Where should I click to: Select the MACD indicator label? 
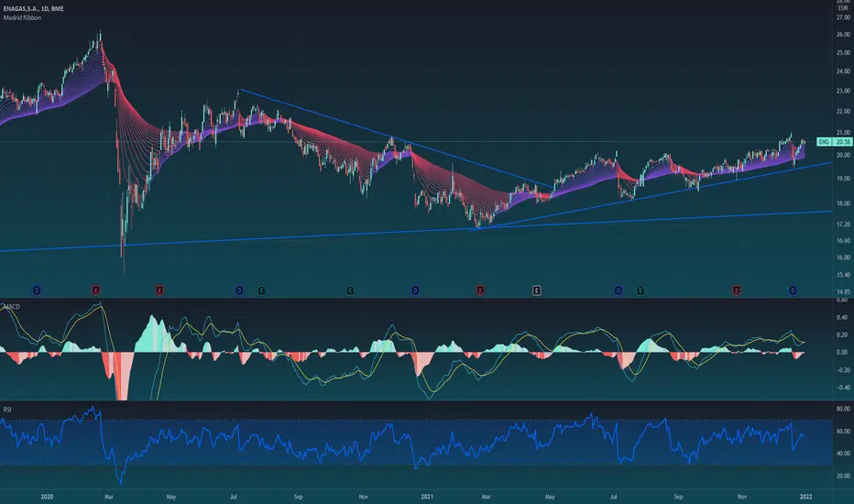(x=11, y=307)
